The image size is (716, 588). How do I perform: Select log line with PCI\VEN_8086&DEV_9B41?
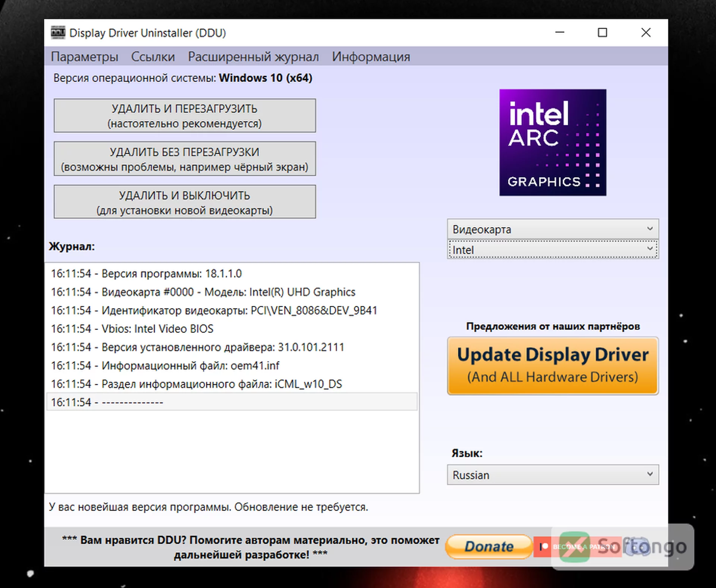click(232, 310)
